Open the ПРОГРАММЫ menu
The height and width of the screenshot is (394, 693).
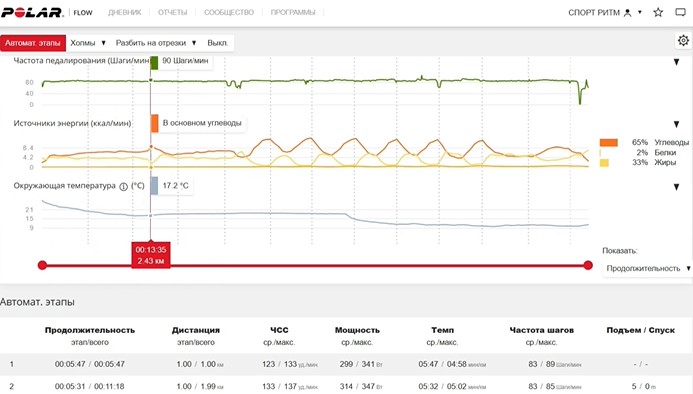pyautogui.click(x=293, y=12)
